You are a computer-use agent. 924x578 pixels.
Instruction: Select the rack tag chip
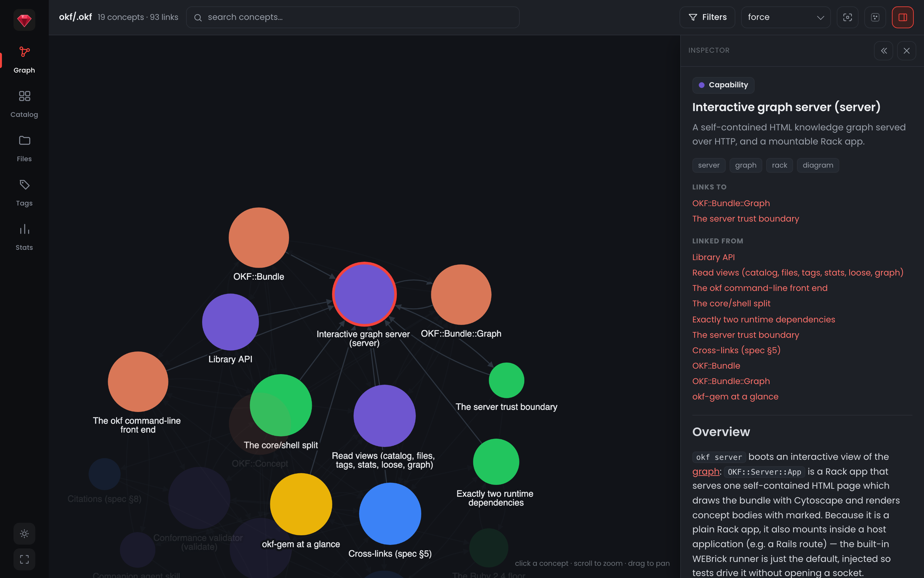(779, 165)
